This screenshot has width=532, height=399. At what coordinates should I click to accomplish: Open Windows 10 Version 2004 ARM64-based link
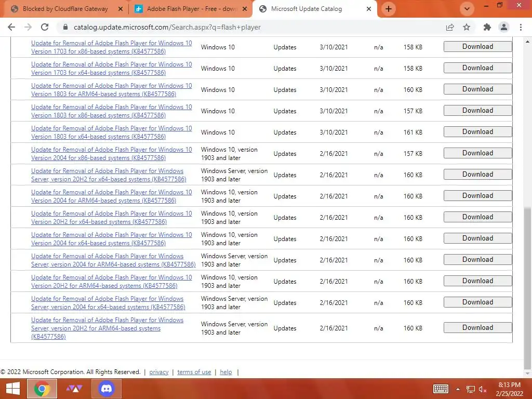(x=112, y=196)
